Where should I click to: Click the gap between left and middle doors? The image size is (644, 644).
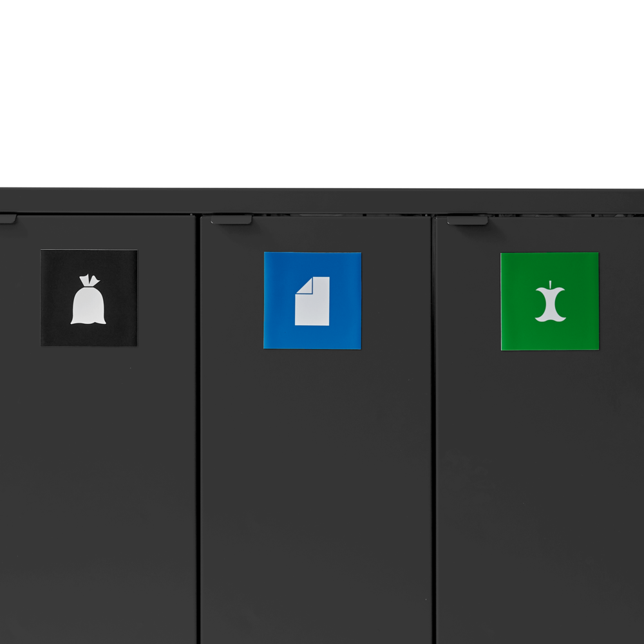[198, 429]
